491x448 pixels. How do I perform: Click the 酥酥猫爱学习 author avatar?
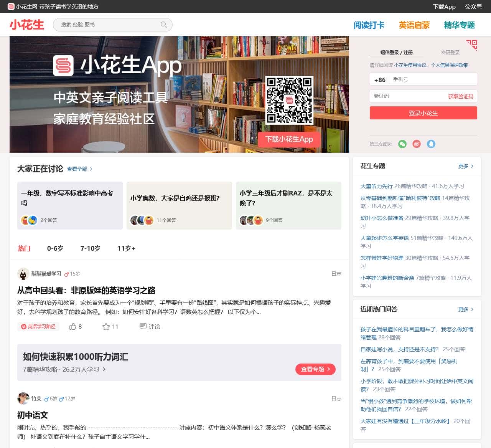point(23,274)
